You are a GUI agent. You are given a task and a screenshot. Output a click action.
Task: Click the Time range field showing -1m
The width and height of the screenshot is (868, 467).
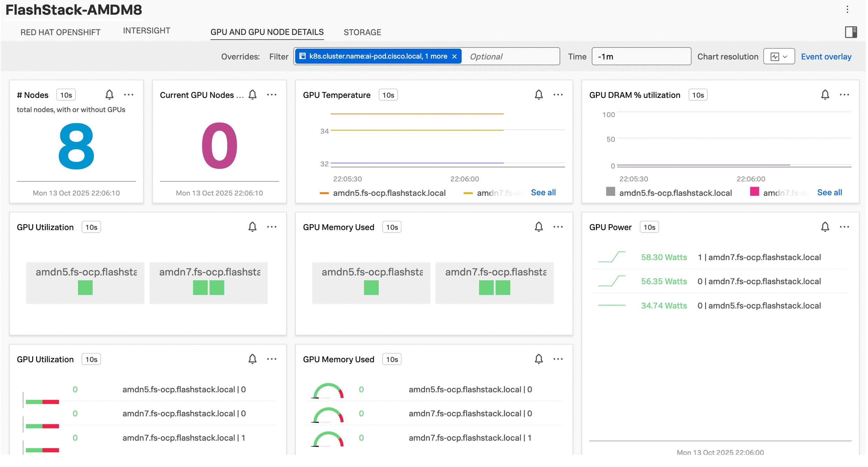point(641,57)
